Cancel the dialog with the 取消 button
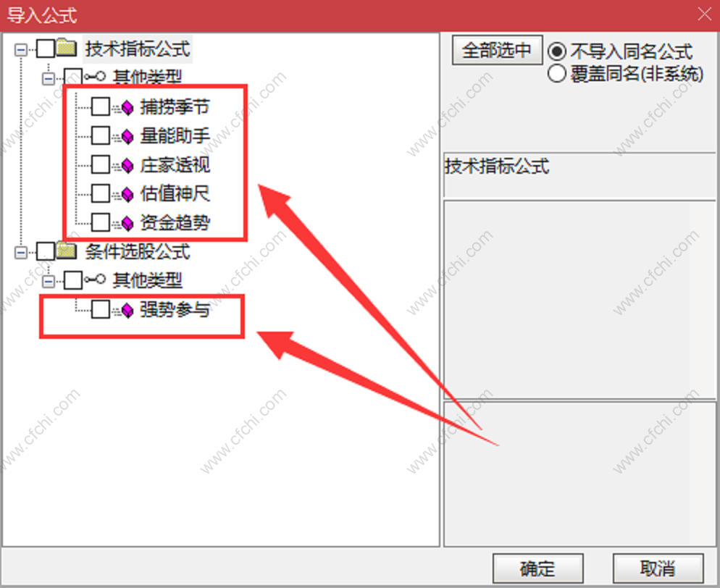This screenshot has height=588, width=720. [658, 568]
